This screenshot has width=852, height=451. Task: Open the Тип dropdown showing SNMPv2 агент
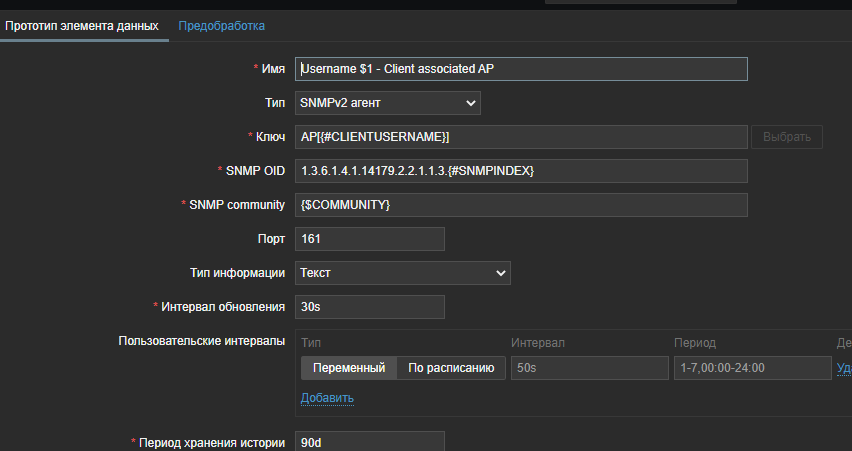(x=388, y=103)
